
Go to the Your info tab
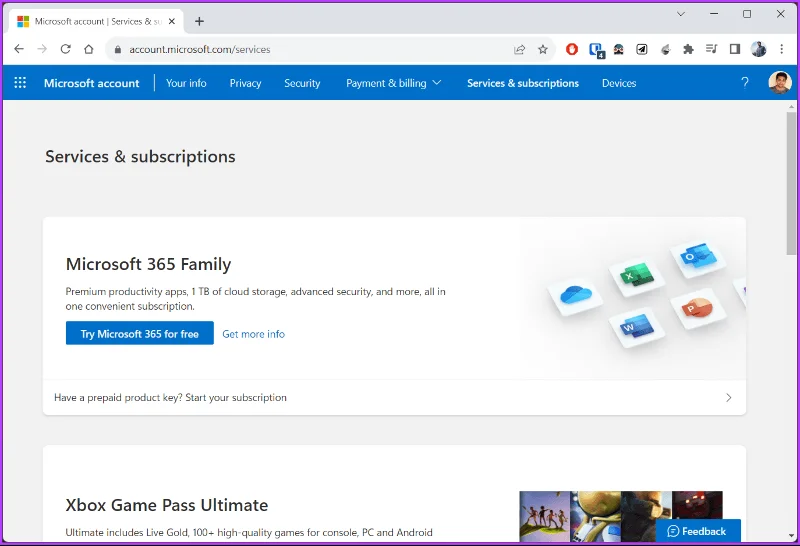[186, 83]
